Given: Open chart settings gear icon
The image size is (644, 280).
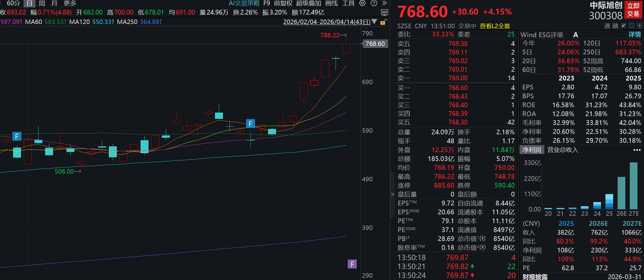Looking at the screenshot, I should 362,3.
